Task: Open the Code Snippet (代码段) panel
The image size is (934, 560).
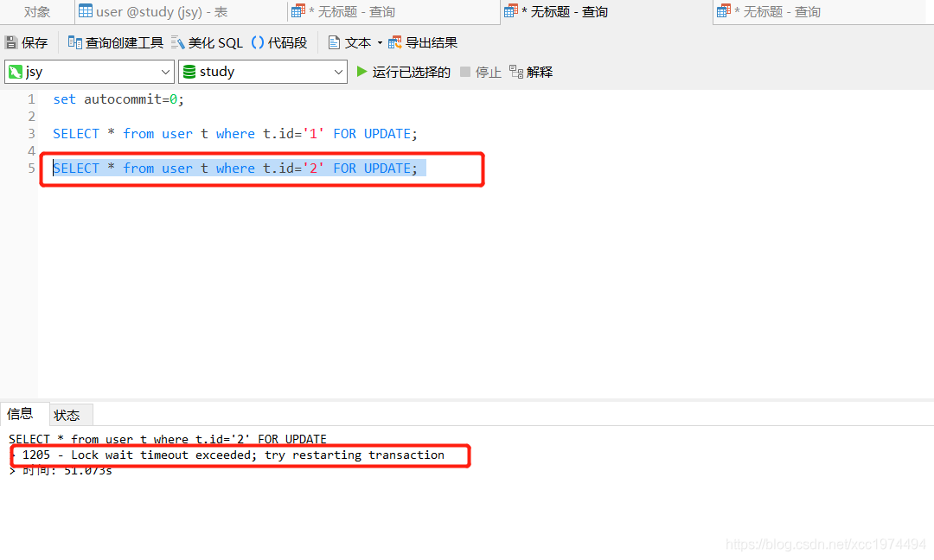Action: click(278, 42)
